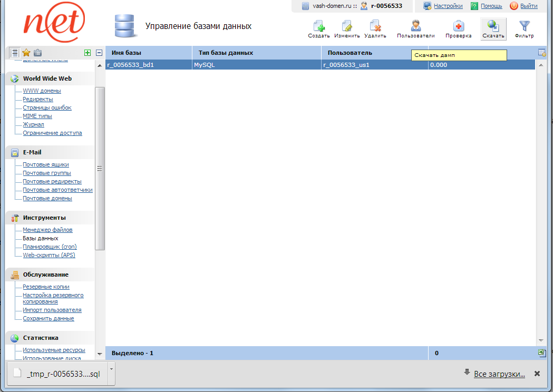Expand all menu sections with green plus
553x392 pixels.
tap(88, 53)
